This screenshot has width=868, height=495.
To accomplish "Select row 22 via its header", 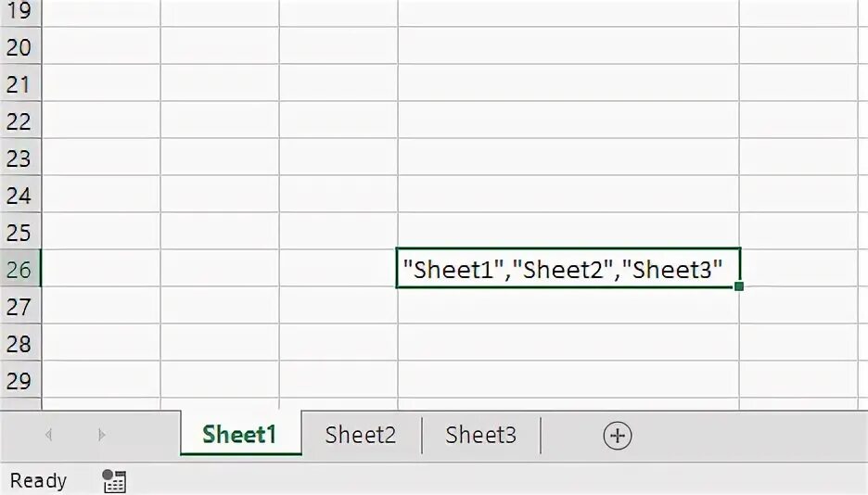I will 19,121.
